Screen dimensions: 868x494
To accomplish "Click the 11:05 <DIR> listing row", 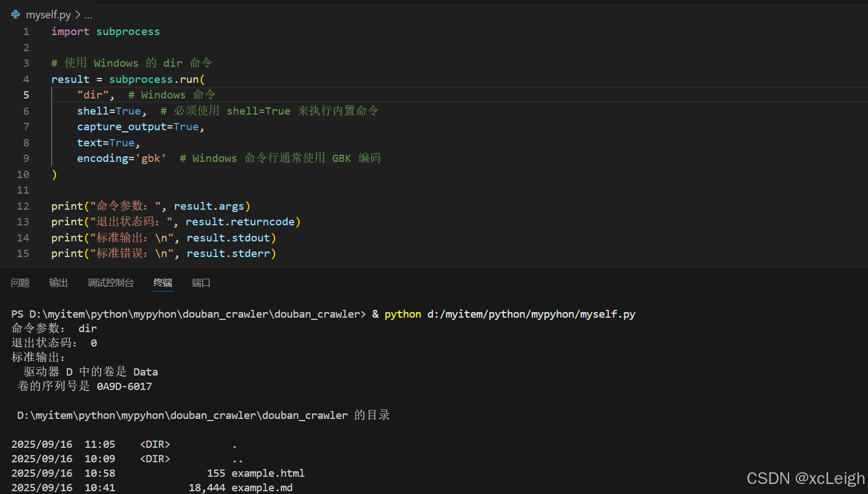I will [x=124, y=444].
